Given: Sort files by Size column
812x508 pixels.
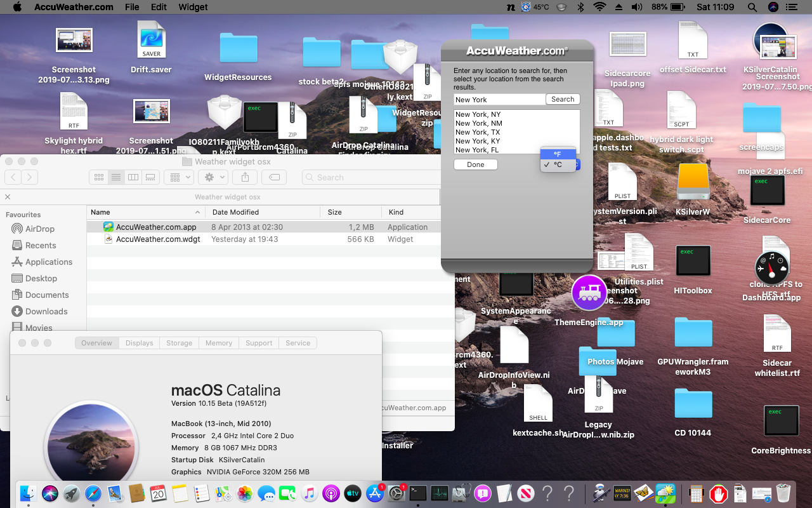Looking at the screenshot, I should pos(351,212).
